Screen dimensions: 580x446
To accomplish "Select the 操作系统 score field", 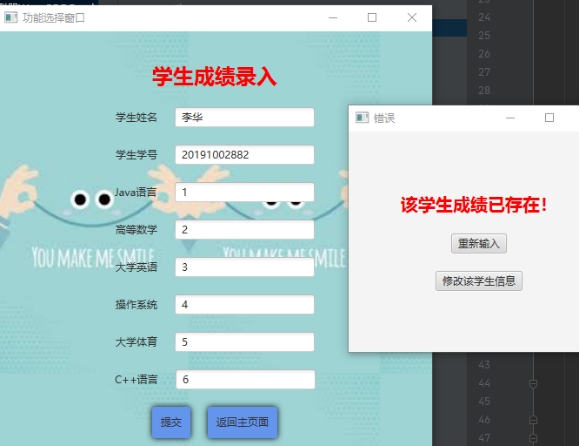I will click(x=245, y=304).
